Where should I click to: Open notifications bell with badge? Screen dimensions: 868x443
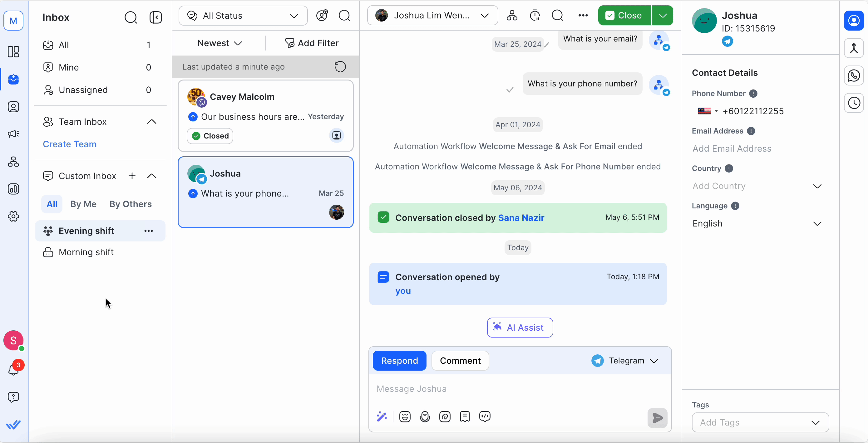tap(13, 369)
